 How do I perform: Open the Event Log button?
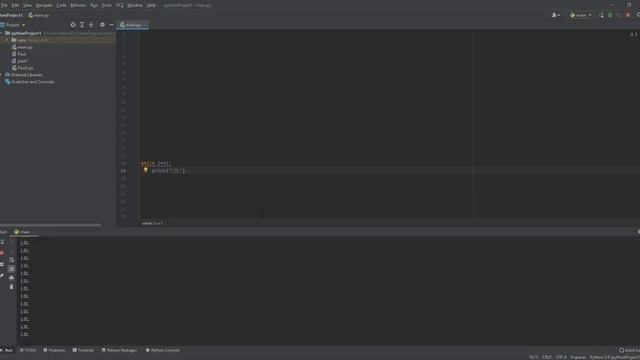click(x=629, y=350)
